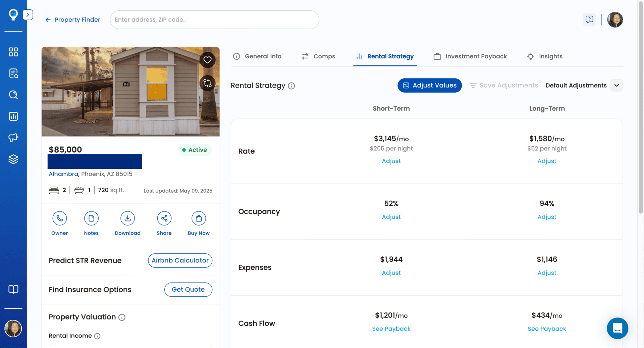The height and width of the screenshot is (348, 644).
Task: Open the search tool in the sidebar
Action: [13, 95]
